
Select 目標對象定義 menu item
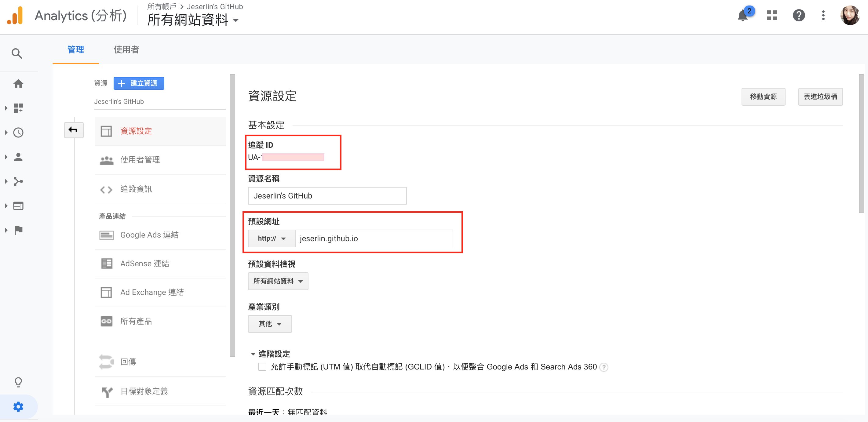(x=161, y=391)
